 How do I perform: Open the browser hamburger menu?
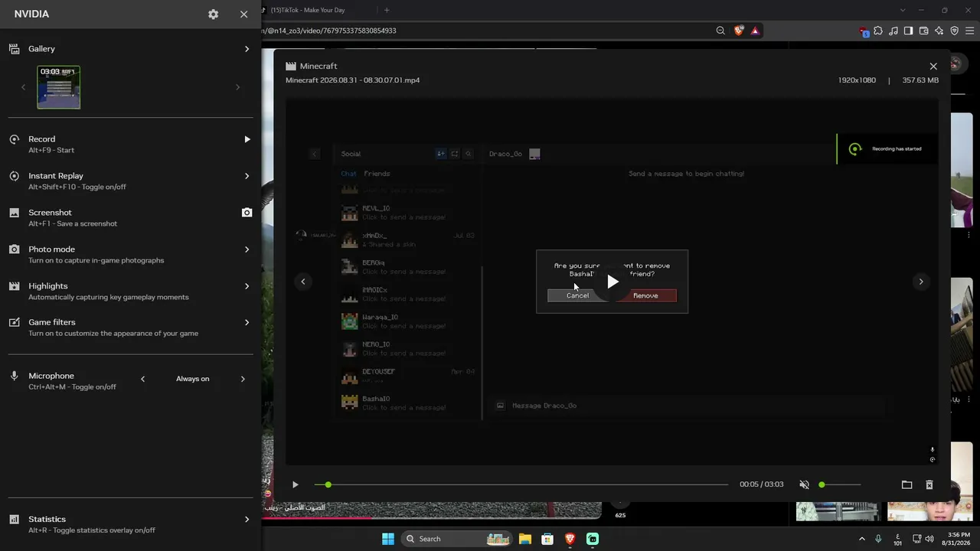point(969,31)
